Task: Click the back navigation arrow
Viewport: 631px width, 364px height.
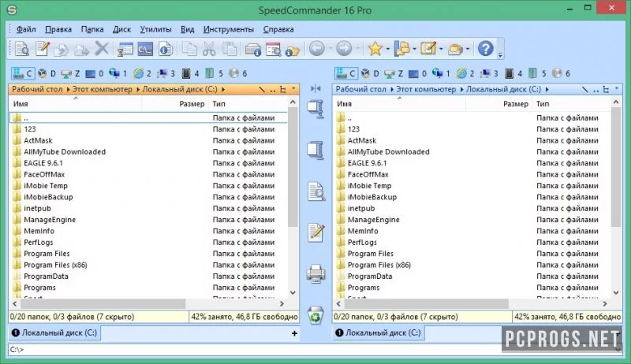Action: click(317, 49)
